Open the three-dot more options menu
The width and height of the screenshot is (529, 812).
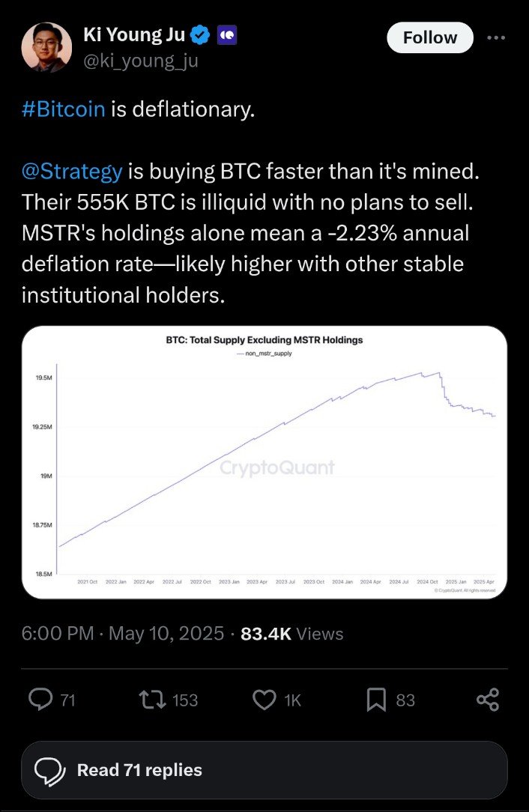tap(496, 37)
